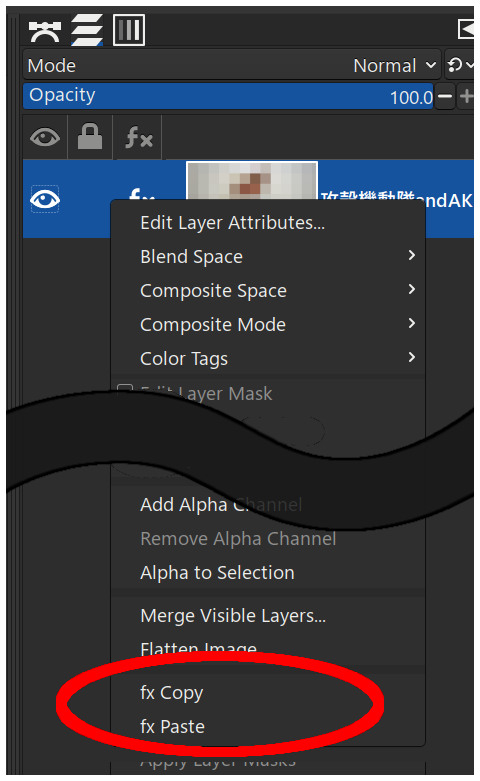The image size is (480, 781).
Task: Hide the selected layer via eye icon
Action: (45, 199)
